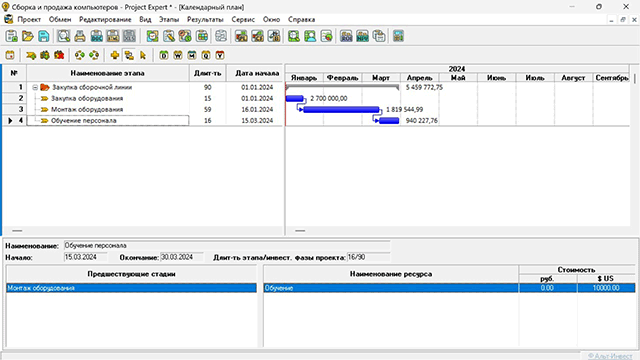The width and height of the screenshot is (640, 360).
Task: Select the pointer cursor tool icon
Action: (x=143, y=55)
